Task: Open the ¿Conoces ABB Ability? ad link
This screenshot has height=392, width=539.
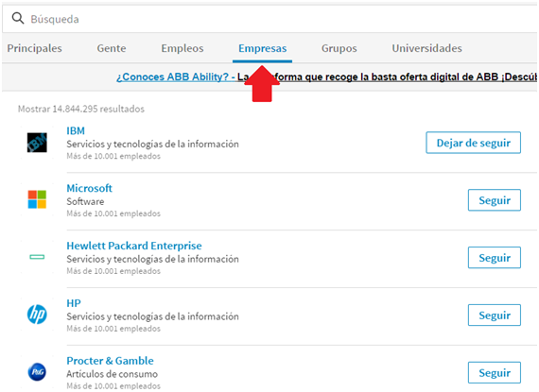Action: (175, 77)
